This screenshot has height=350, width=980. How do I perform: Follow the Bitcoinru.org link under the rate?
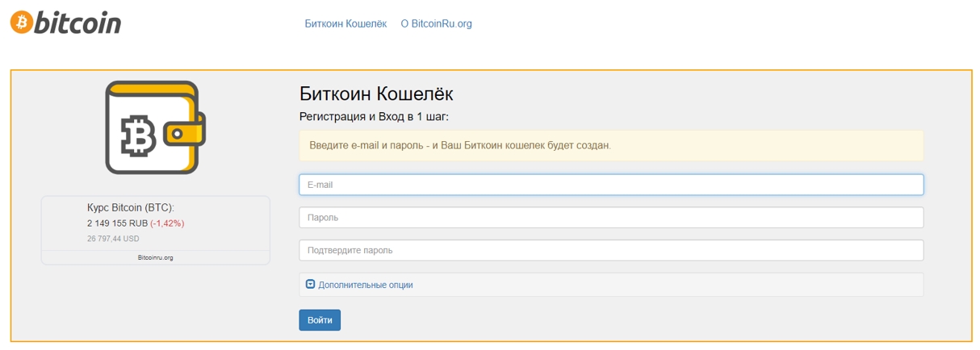[156, 258]
